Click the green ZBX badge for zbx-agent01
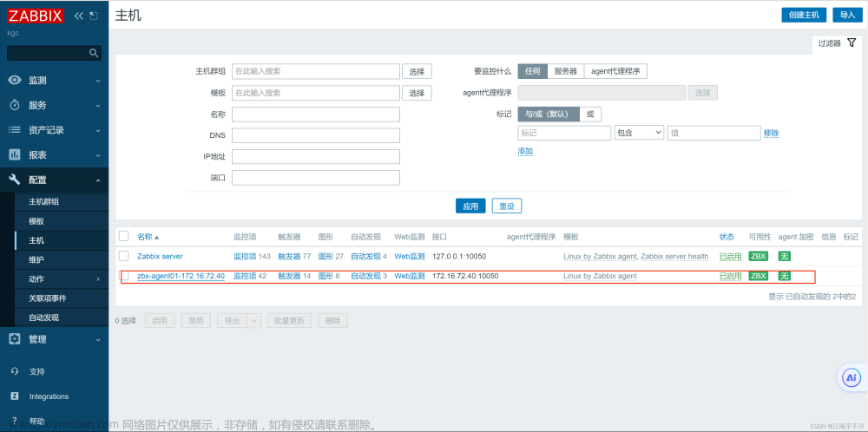 coord(758,276)
